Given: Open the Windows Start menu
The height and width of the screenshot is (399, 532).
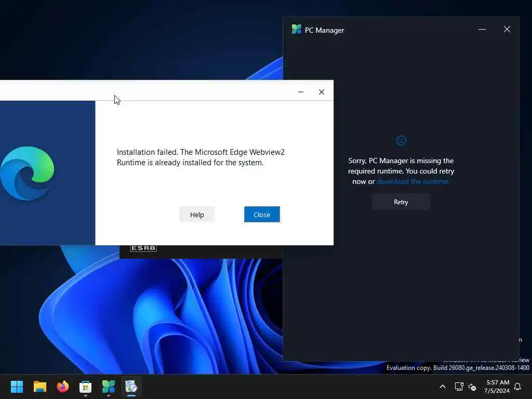Looking at the screenshot, I should click(x=17, y=387).
